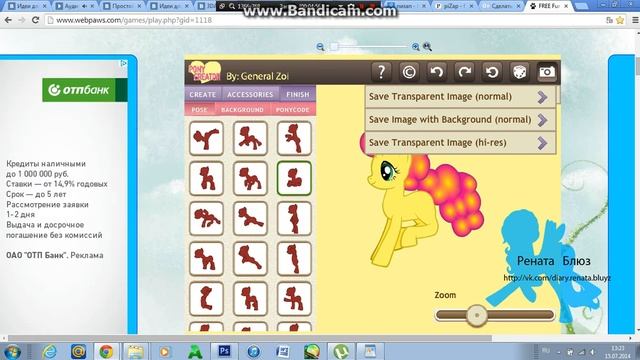Open the help question mark button
The width and height of the screenshot is (640, 360).
tap(381, 72)
